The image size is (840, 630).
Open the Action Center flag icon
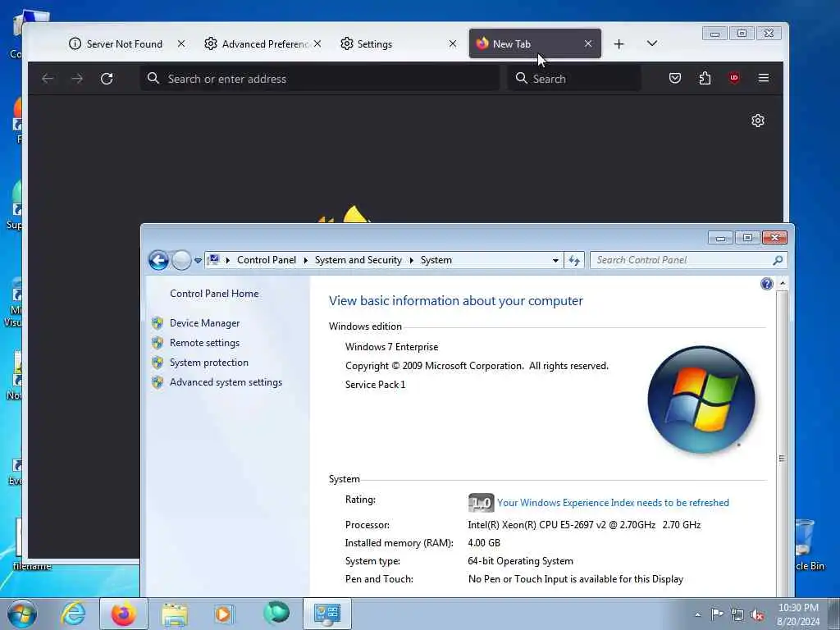(717, 614)
